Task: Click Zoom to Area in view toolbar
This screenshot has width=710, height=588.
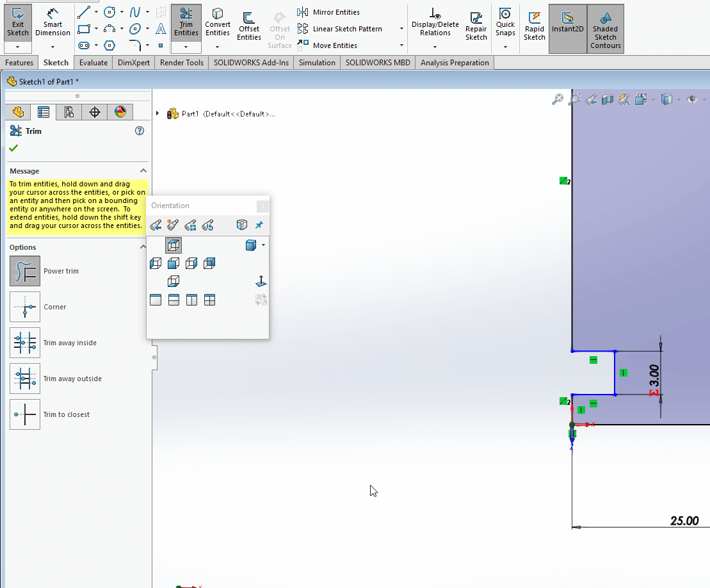Action: pyautogui.click(x=574, y=99)
